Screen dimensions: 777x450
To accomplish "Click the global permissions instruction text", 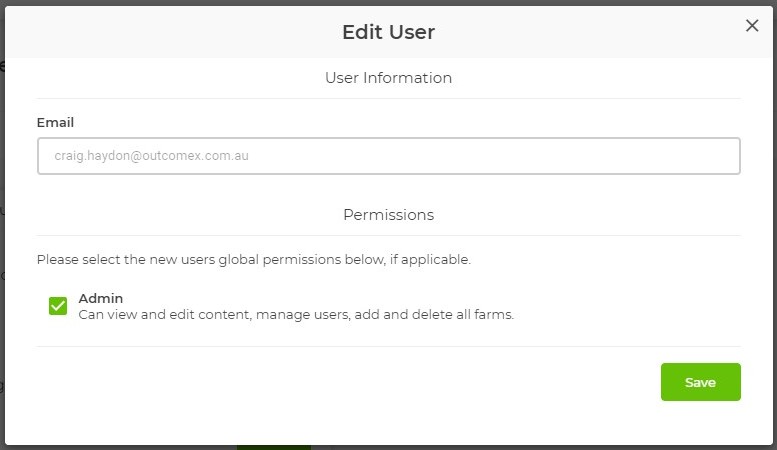I will click(x=253, y=260).
